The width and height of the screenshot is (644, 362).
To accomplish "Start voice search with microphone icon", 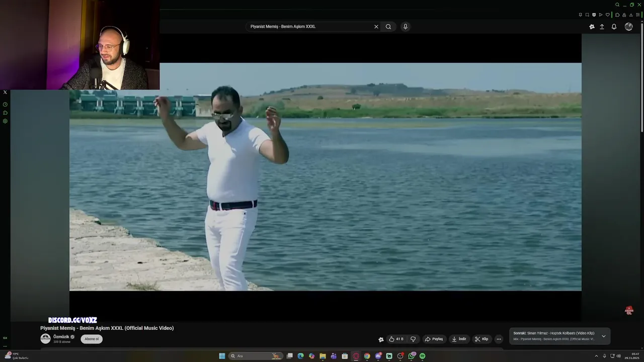I will pos(406,27).
